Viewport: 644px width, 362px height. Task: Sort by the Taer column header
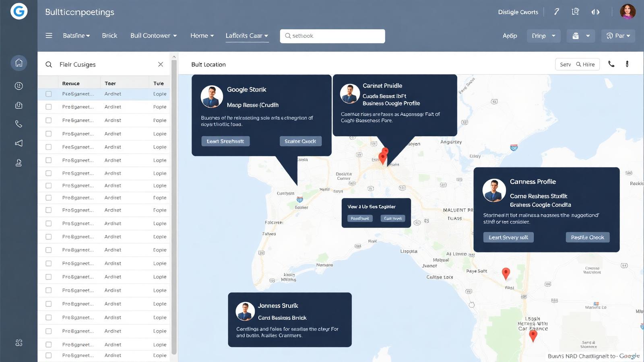point(110,83)
